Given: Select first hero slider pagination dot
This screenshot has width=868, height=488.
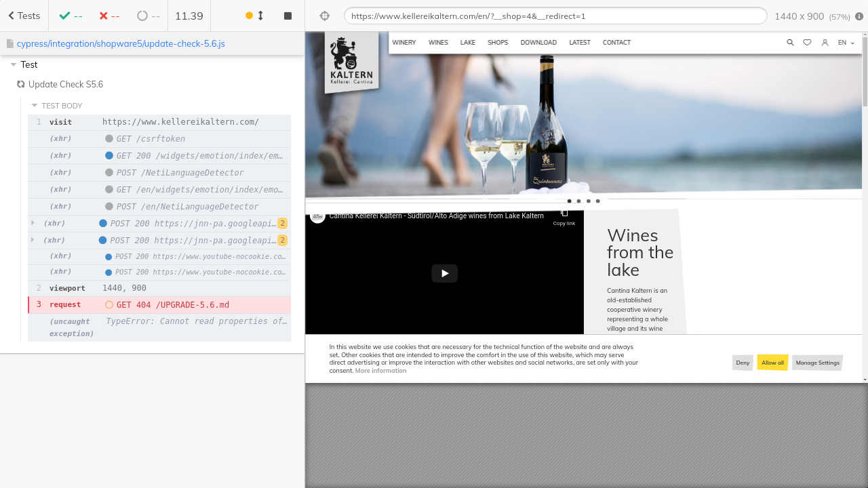Looking at the screenshot, I should [x=569, y=201].
